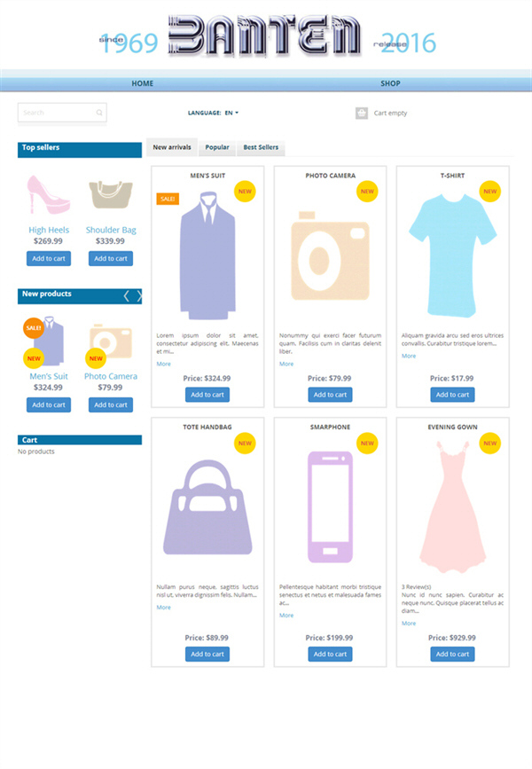This screenshot has width=532, height=769.
Task: Click the next arrow in New products
Action: [x=139, y=295]
